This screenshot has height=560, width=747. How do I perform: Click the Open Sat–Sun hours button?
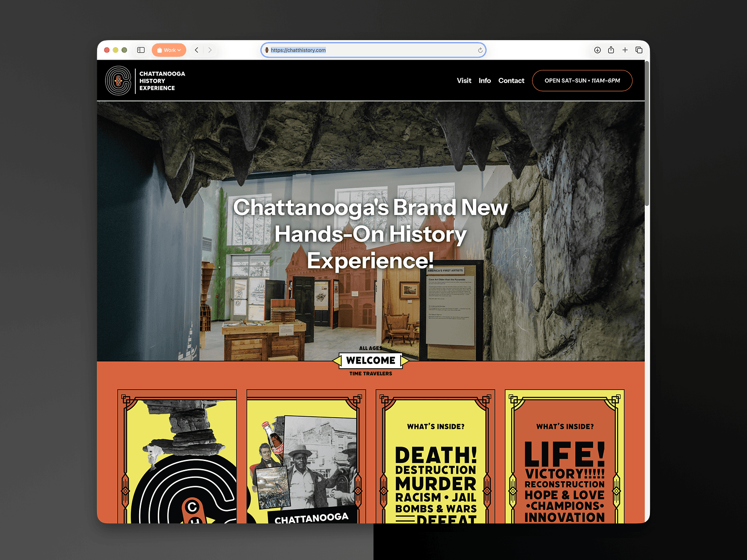click(582, 81)
